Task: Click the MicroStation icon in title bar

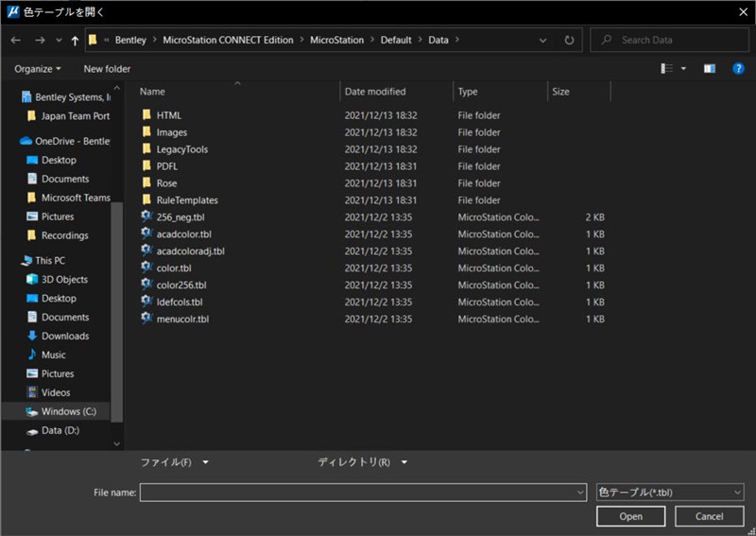Action: coord(13,12)
